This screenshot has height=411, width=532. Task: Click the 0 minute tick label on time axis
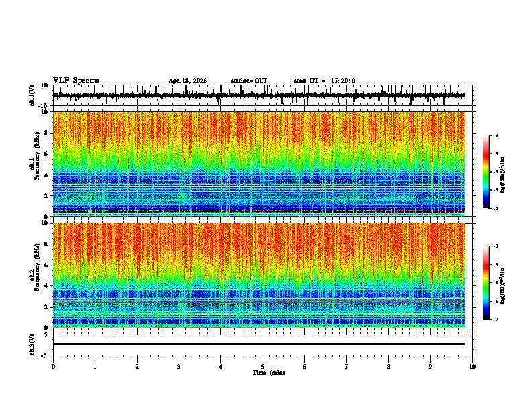click(x=53, y=367)
